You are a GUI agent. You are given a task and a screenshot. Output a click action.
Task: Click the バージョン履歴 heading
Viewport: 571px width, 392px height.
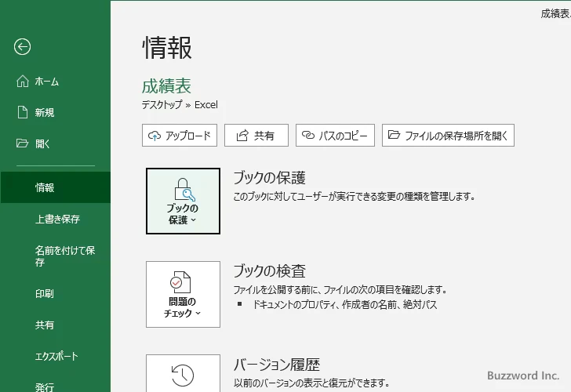pos(277,365)
